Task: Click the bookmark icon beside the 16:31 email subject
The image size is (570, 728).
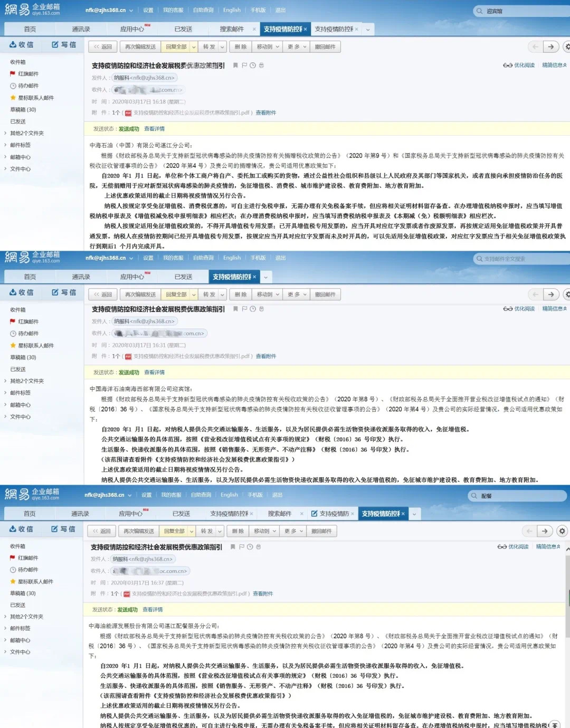Action: 235,309
